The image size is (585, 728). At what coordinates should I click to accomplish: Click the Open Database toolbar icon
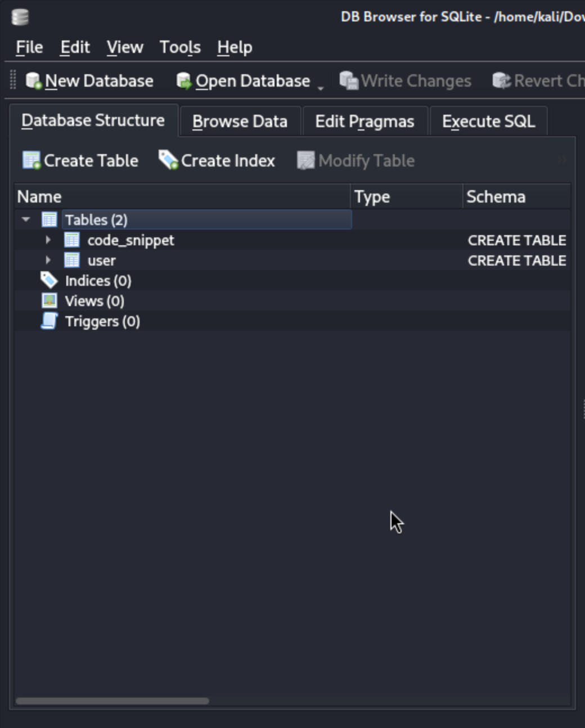[x=184, y=81]
